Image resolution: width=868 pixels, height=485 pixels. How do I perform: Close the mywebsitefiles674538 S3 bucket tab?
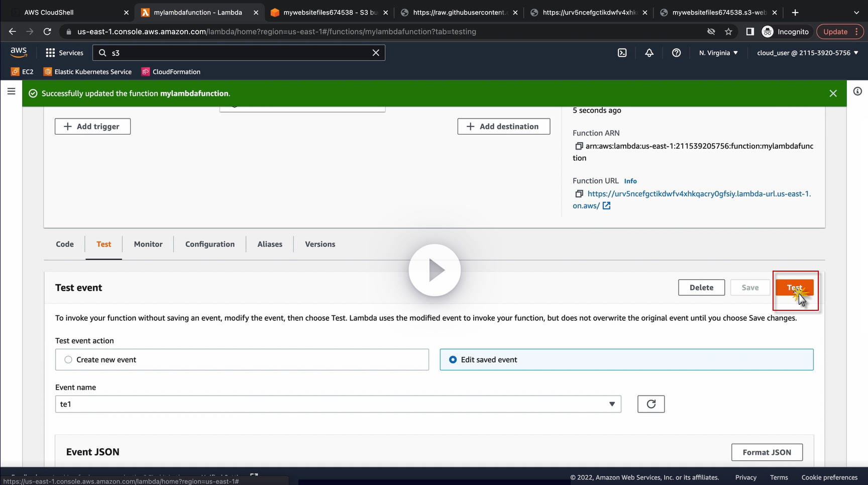pyautogui.click(x=385, y=13)
